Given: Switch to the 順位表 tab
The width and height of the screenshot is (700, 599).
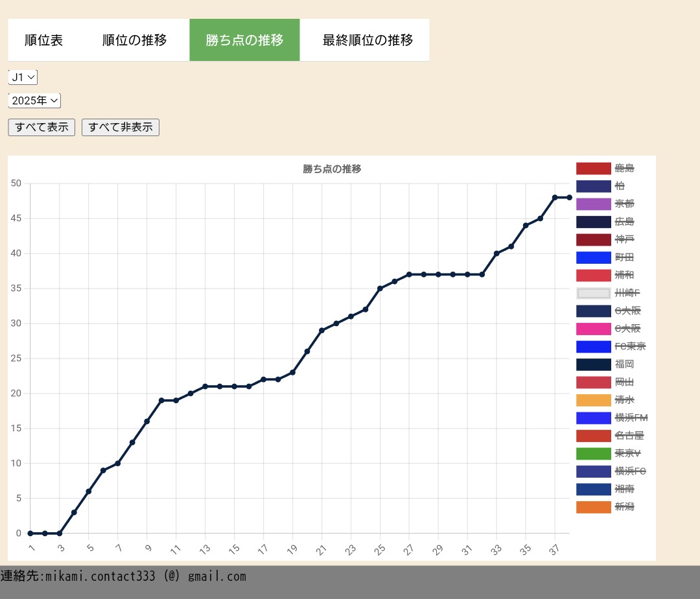Looking at the screenshot, I should pos(44,40).
